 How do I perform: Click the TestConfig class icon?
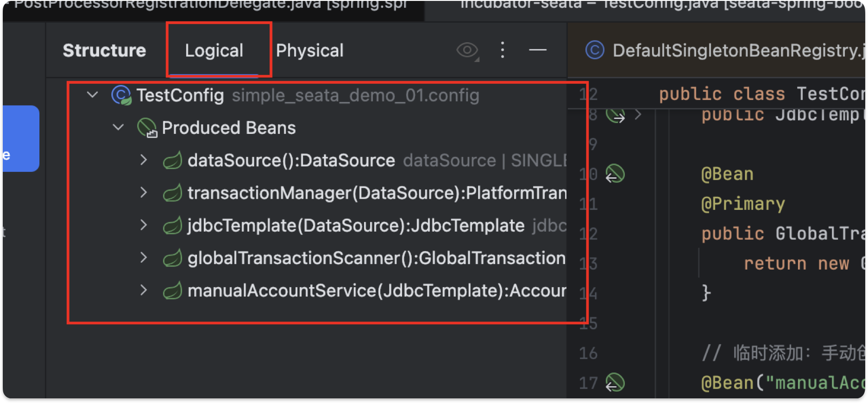coord(121,95)
